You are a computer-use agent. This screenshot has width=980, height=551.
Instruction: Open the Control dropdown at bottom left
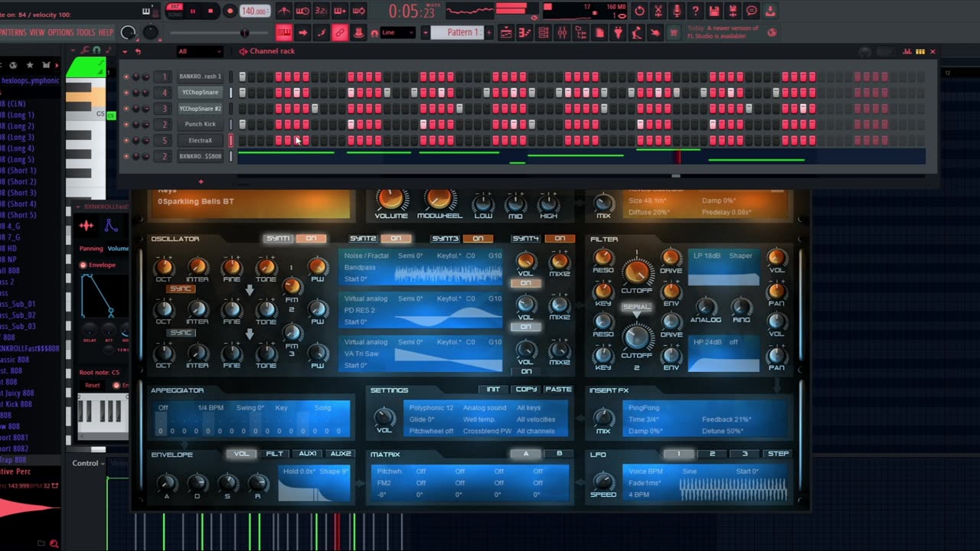click(x=89, y=463)
